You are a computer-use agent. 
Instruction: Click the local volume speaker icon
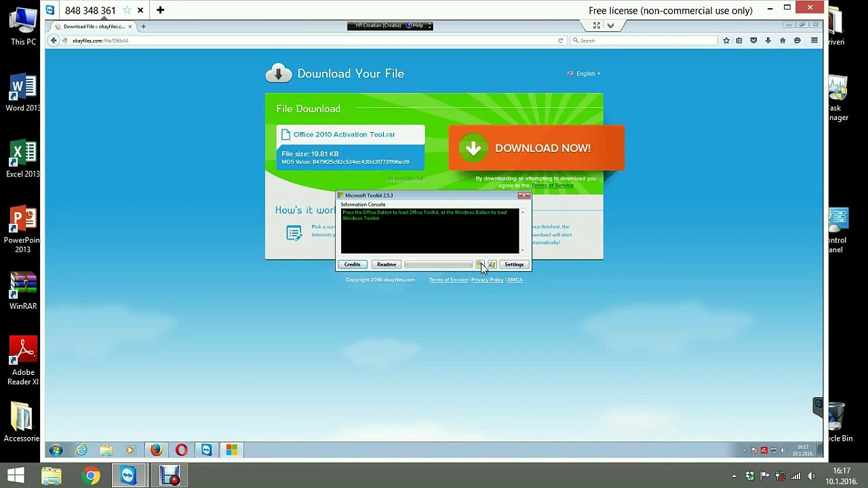click(x=810, y=476)
